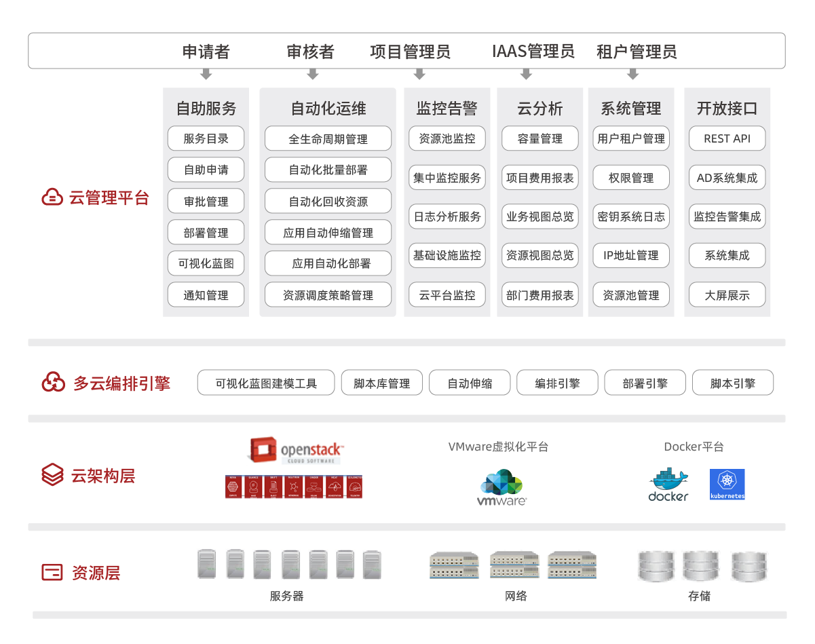
Task: Click the 服务目录 item under 自助服务
Action: coord(206,138)
